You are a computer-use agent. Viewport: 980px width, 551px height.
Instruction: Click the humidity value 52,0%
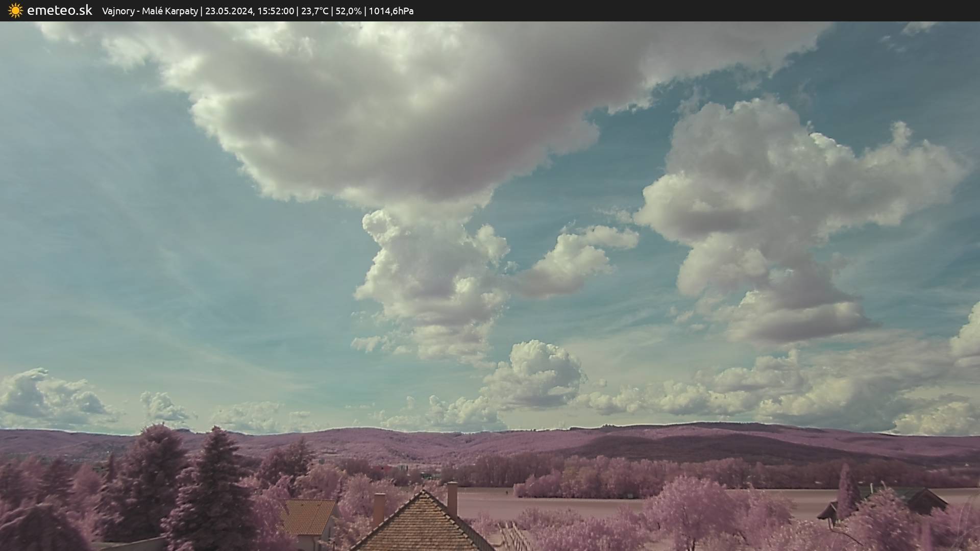point(348,11)
